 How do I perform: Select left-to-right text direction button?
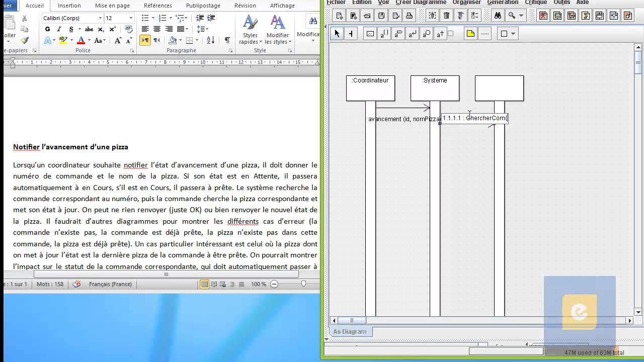pos(145,40)
